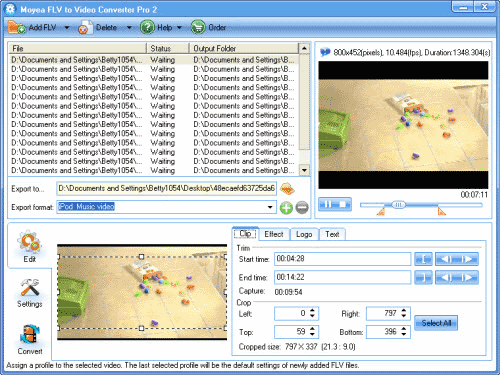Image resolution: width=500 pixels, height=375 pixels.
Task: Click the playback position slider handle
Action: 398,204
